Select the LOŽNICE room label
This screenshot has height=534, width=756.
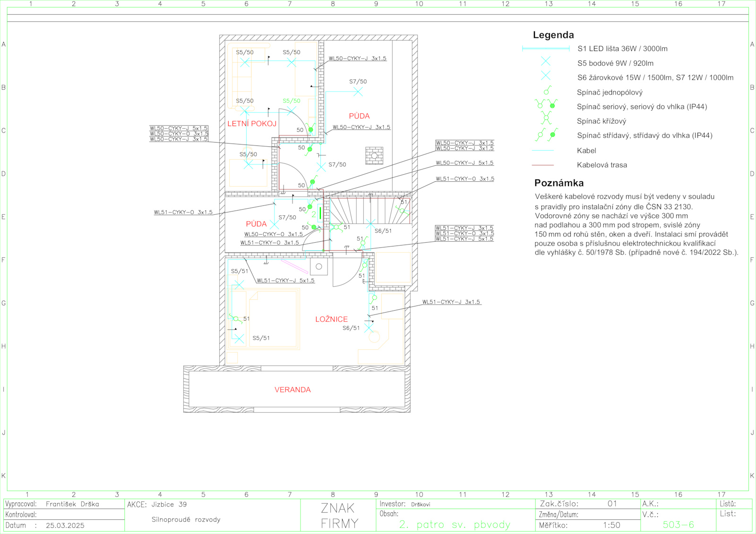(x=331, y=319)
